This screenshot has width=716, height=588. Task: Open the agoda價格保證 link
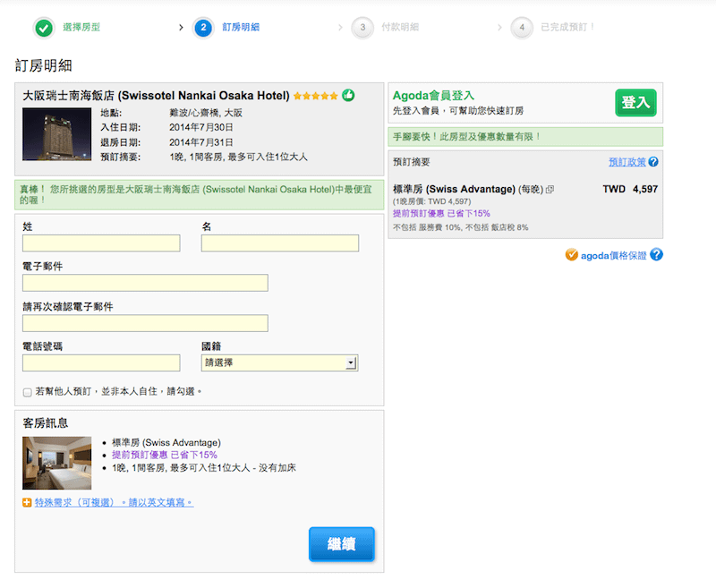tap(614, 255)
